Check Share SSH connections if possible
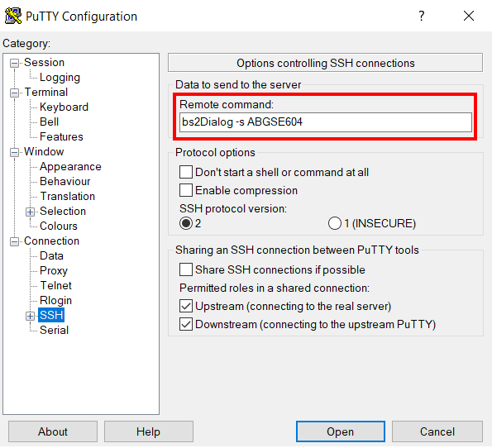The width and height of the screenshot is (492, 448). coord(186,269)
